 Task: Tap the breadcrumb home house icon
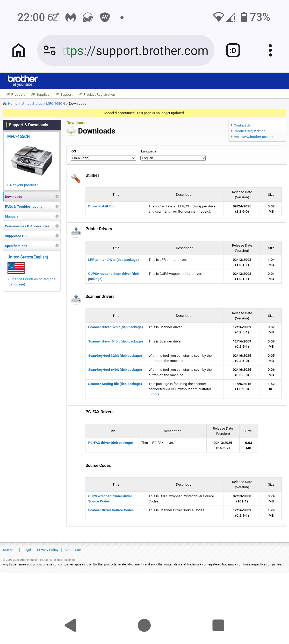[x=5, y=104]
